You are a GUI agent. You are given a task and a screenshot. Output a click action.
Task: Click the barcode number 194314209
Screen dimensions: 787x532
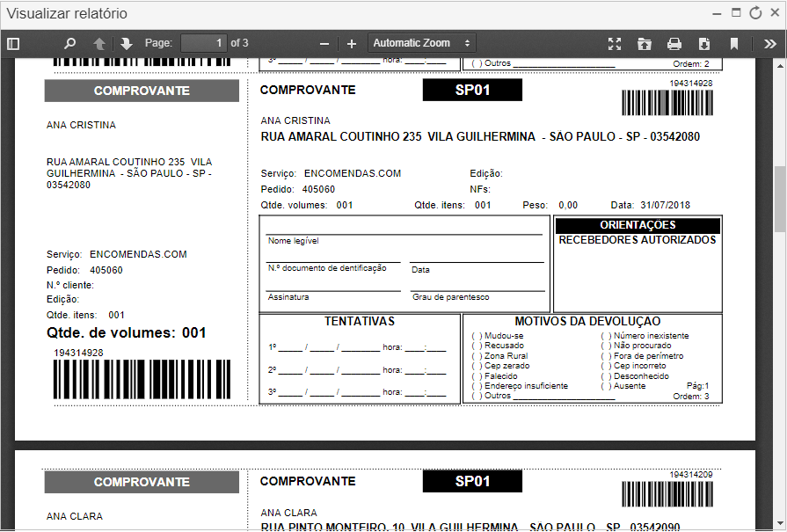(690, 475)
